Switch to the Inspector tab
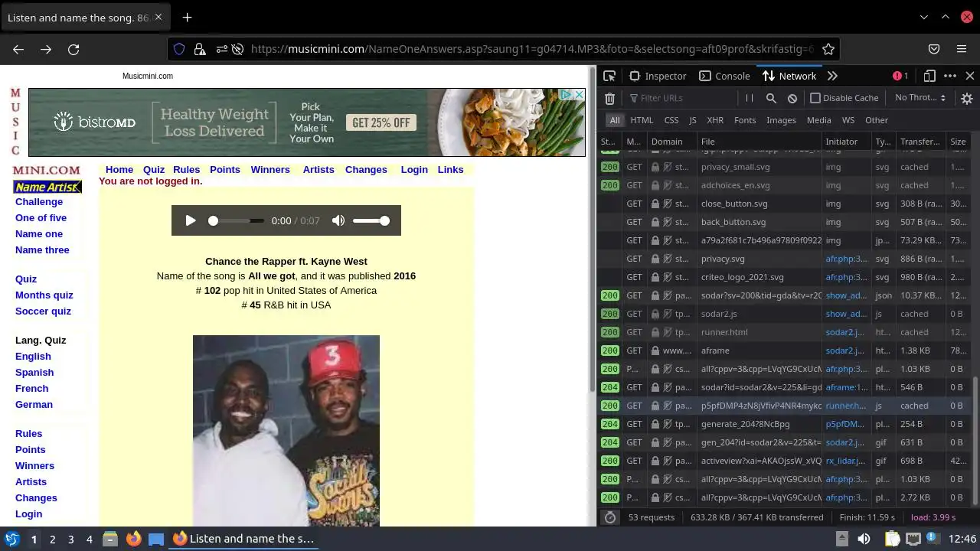This screenshot has height=551, width=980. click(658, 76)
